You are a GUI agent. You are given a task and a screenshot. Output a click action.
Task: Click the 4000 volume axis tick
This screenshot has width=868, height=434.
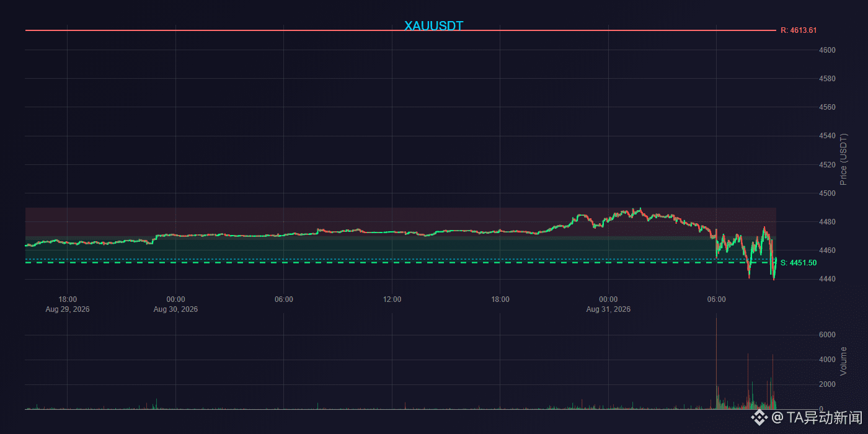point(826,360)
